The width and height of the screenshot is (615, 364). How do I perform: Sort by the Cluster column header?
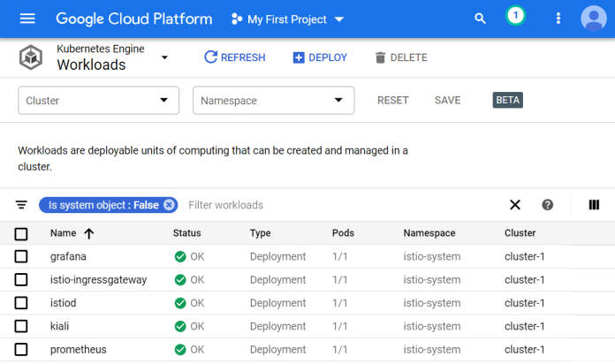(x=520, y=233)
